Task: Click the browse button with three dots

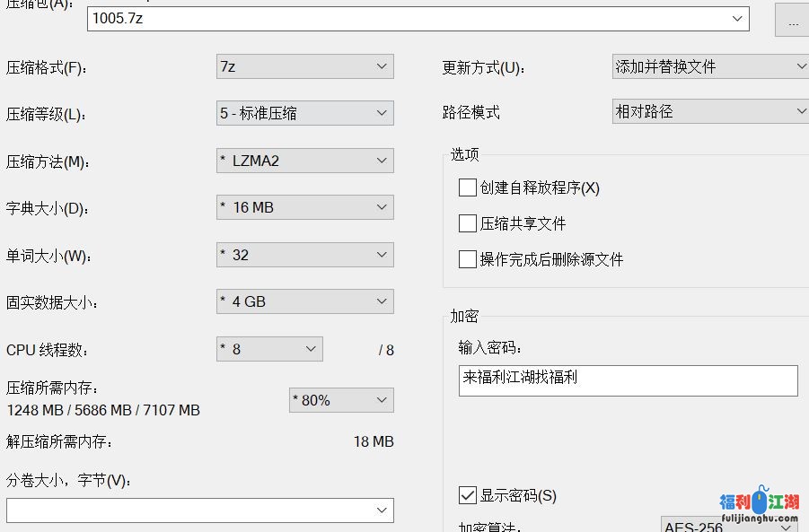Action: pyautogui.click(x=792, y=22)
